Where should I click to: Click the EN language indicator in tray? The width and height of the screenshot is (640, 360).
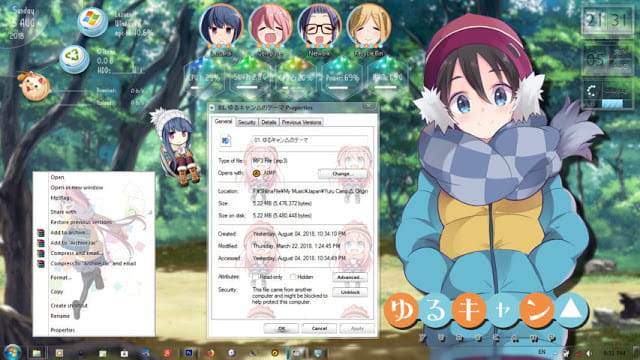point(542,352)
